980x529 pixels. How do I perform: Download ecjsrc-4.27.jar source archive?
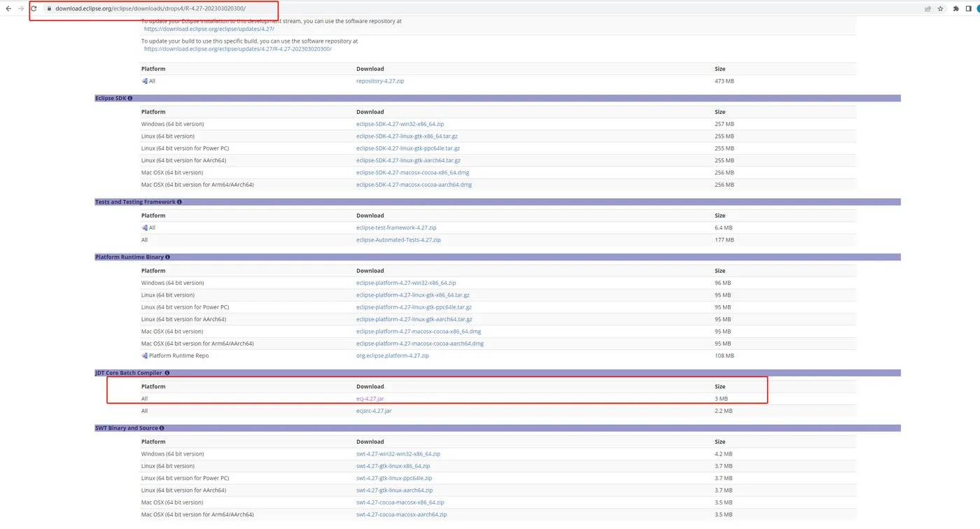coord(374,411)
